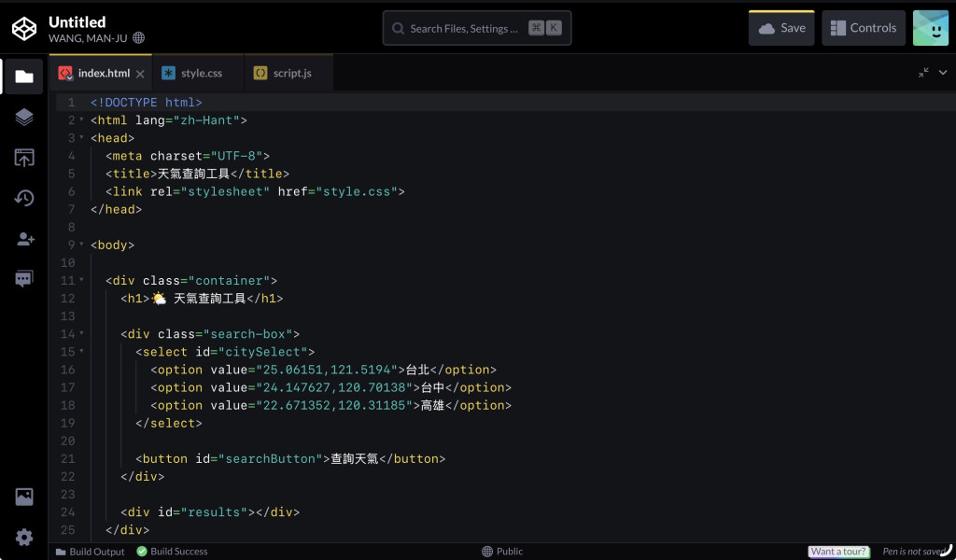Click the Public visibility status
The image size is (956, 560).
point(502,552)
